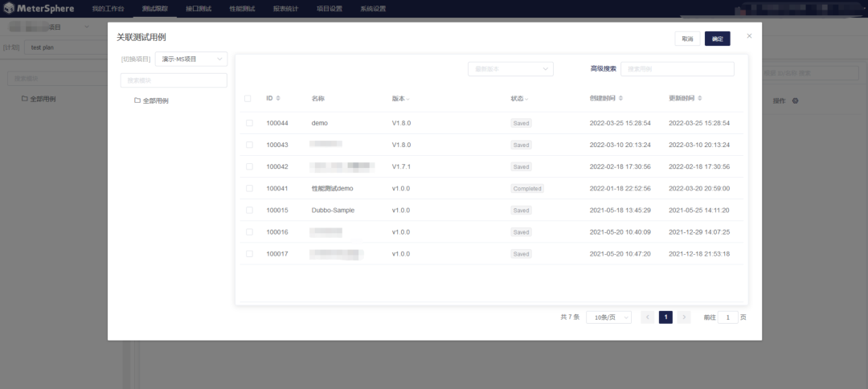Screen dimensions: 868x389
Task: Open 性能测试 menu
Action: pyautogui.click(x=242, y=9)
